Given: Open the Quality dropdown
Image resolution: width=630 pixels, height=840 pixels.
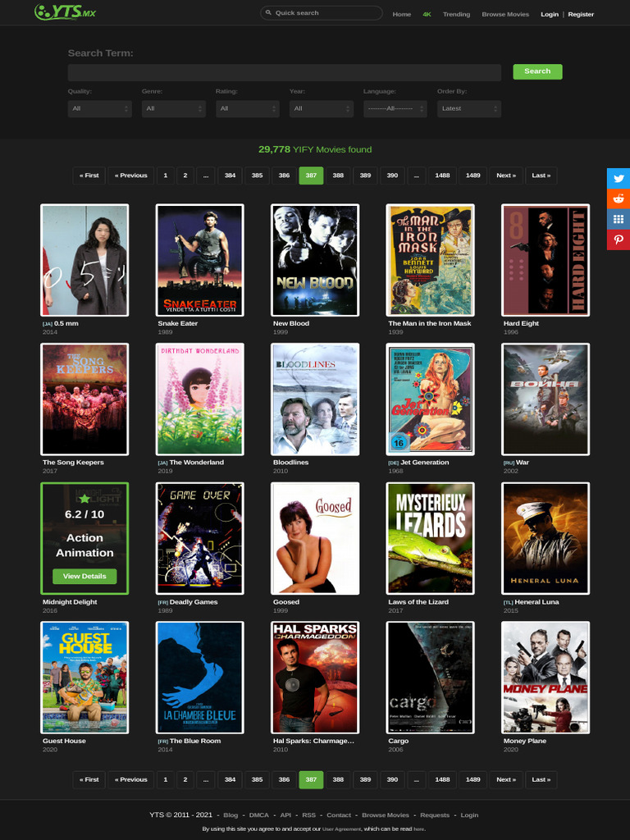Looking at the screenshot, I should 99,109.
